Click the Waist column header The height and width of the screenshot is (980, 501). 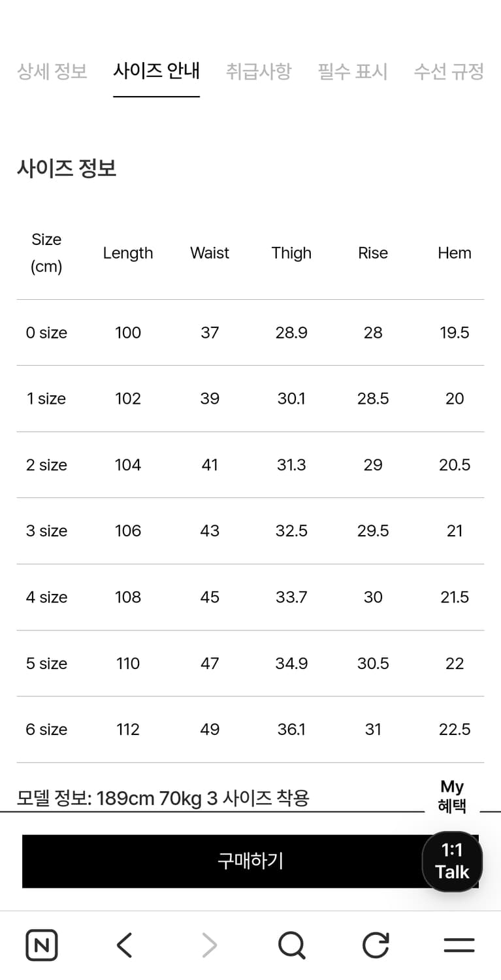(210, 253)
